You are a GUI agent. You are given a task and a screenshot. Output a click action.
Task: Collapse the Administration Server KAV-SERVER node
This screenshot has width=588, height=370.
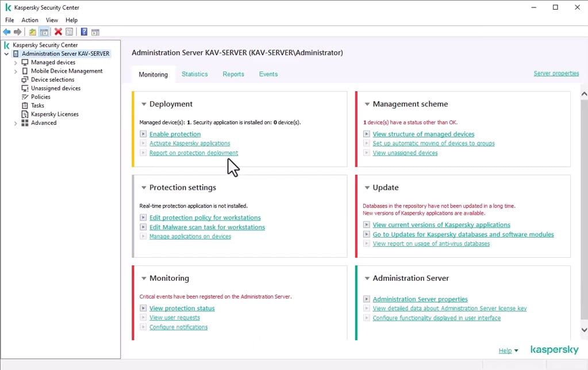point(6,54)
